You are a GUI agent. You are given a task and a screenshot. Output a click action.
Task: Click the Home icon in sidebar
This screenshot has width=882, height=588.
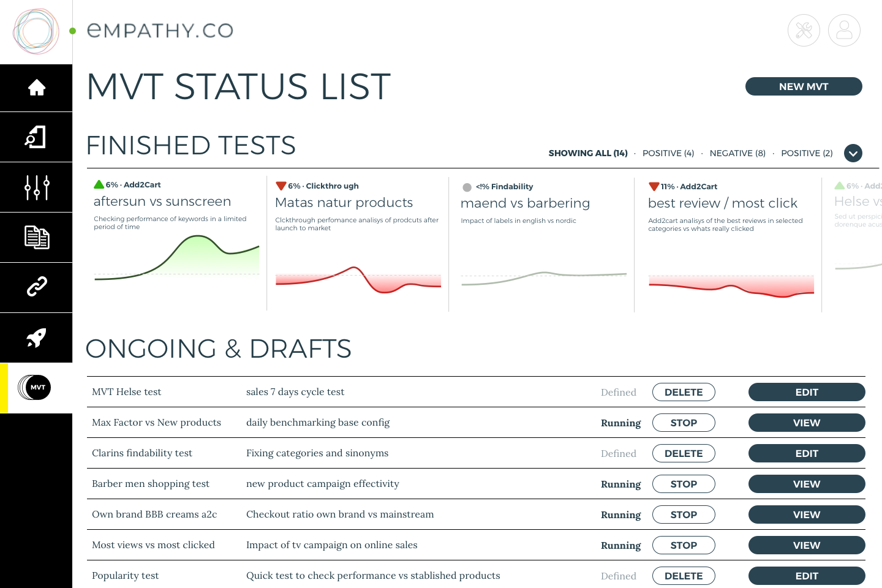(36, 88)
